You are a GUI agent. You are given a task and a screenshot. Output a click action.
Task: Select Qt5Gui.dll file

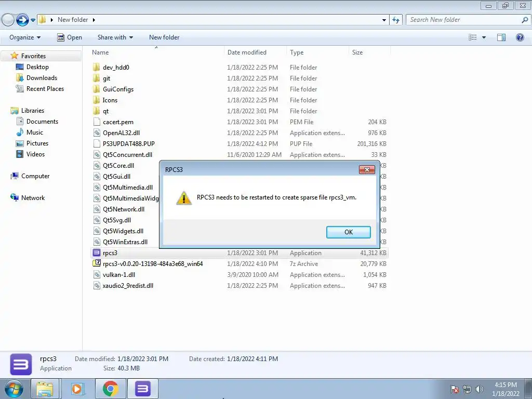point(117,177)
